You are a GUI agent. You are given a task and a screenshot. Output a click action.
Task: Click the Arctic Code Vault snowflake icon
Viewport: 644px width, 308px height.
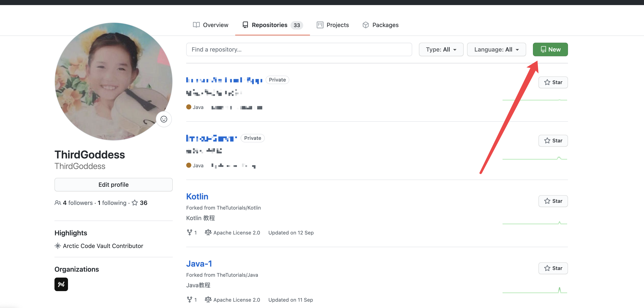58,246
